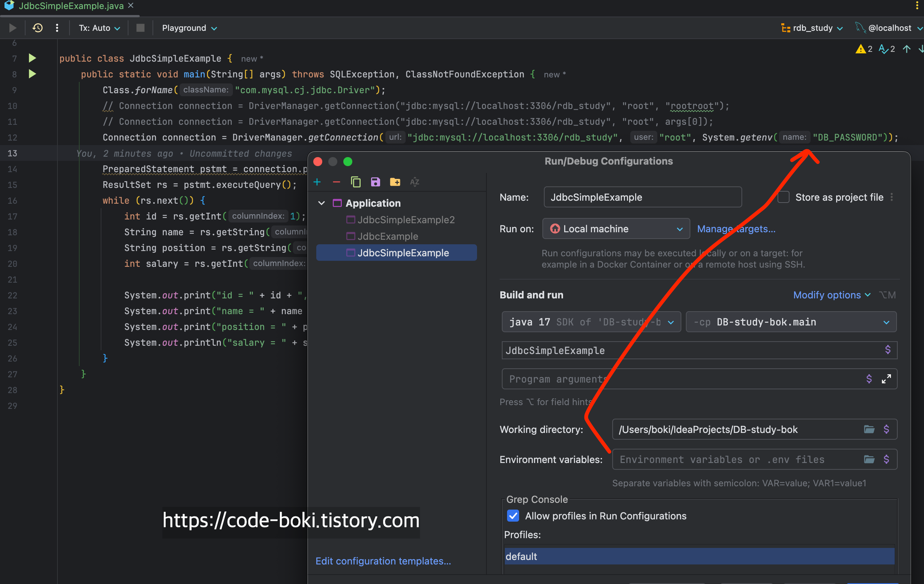Select JdbcExample configuration in tree
This screenshot has height=584, width=924.
click(388, 236)
